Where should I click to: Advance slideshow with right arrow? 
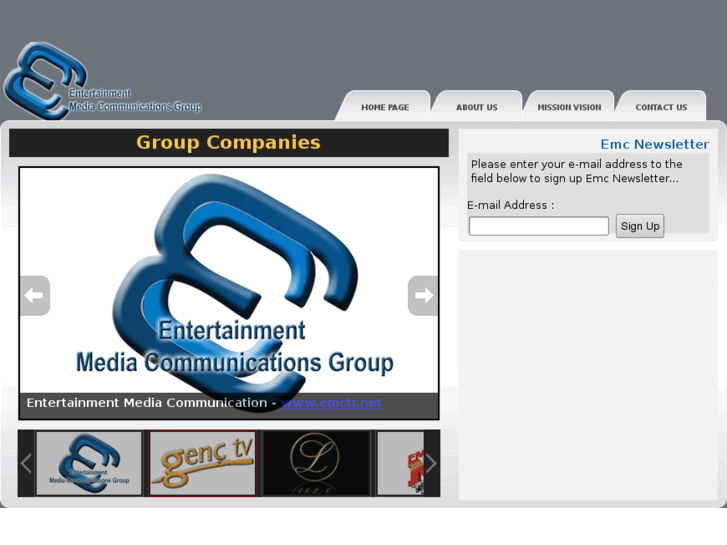click(x=423, y=295)
